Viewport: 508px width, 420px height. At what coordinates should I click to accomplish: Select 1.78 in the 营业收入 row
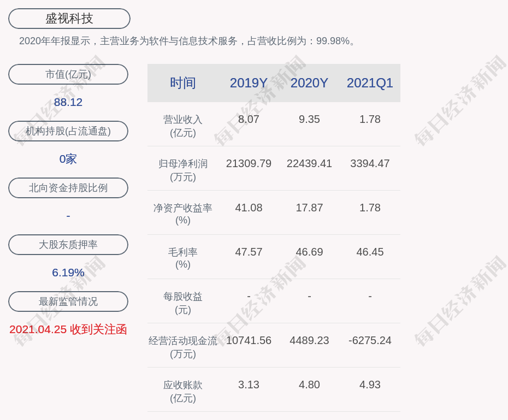click(370, 119)
